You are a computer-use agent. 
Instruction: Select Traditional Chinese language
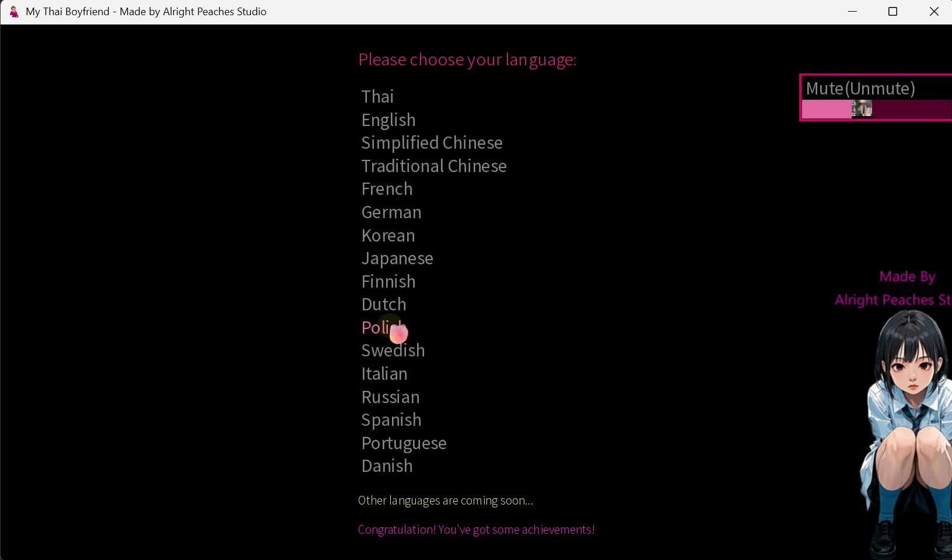(434, 166)
